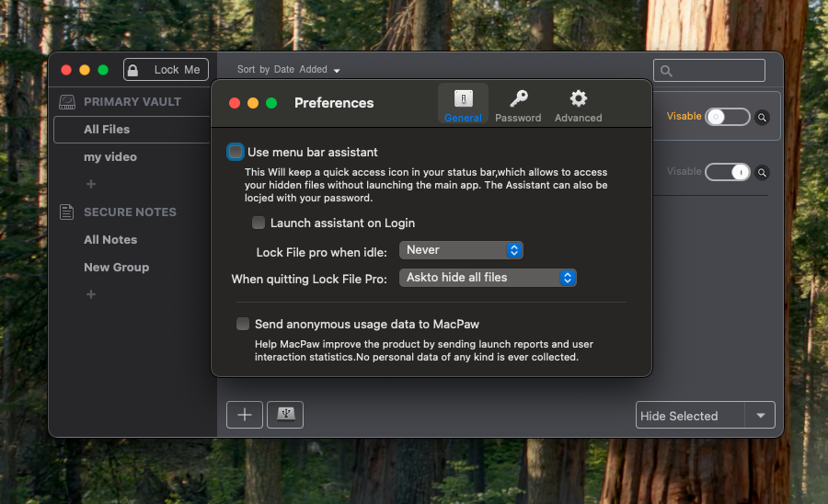This screenshot has height=504, width=828.
Task: Click the PRIMARY VAULT header
Action: pos(132,102)
